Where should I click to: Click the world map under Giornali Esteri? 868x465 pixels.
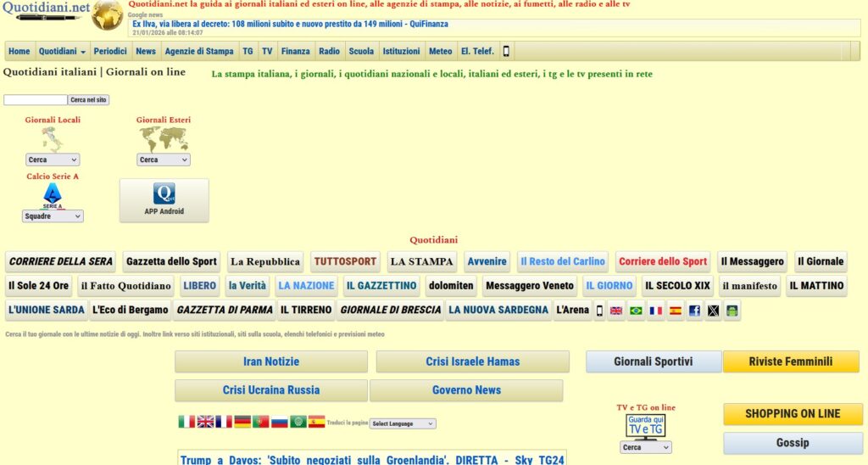pyautogui.click(x=164, y=139)
